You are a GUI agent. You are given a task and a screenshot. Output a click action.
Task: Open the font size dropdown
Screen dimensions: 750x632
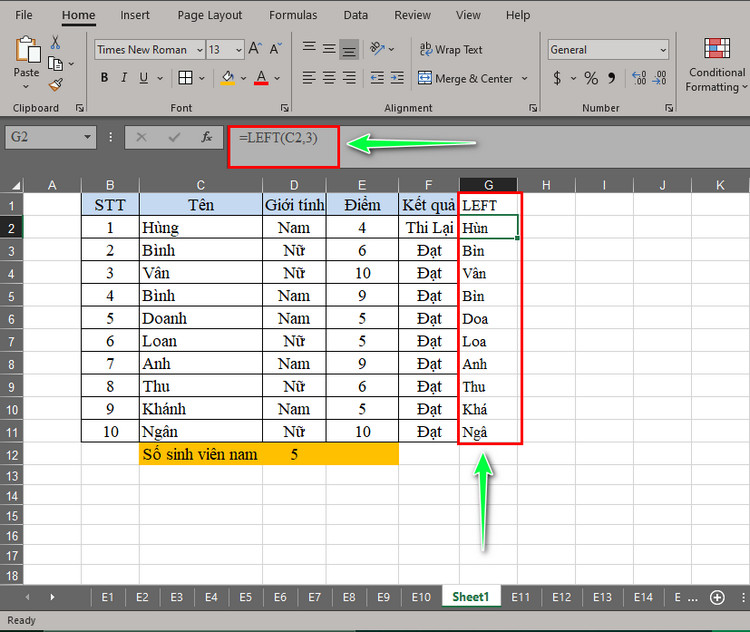(238, 50)
